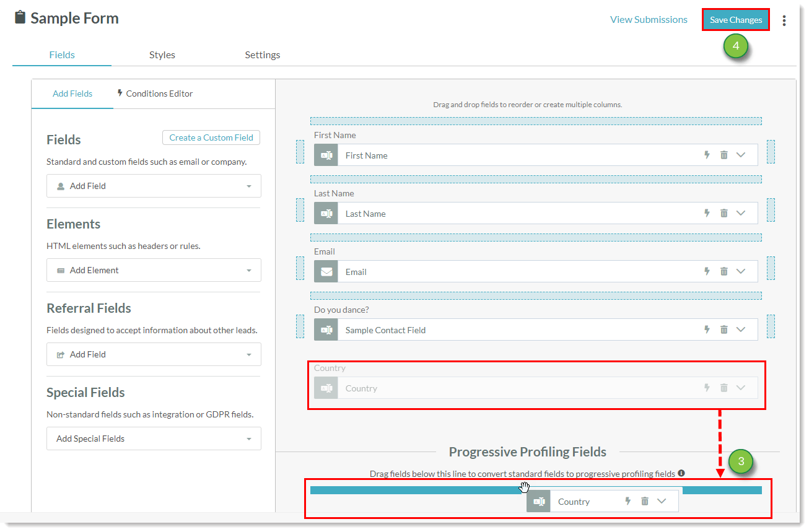Open conditions for the Email field lightning icon

point(707,271)
